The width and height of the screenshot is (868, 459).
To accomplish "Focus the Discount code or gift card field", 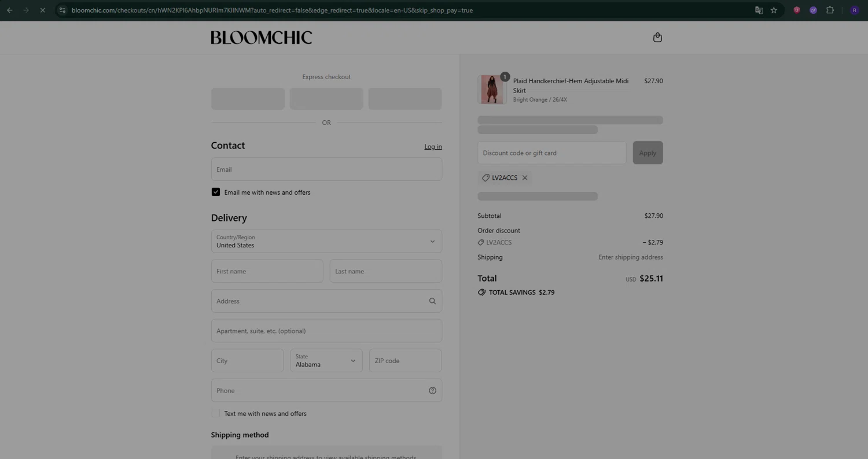I will tap(552, 153).
